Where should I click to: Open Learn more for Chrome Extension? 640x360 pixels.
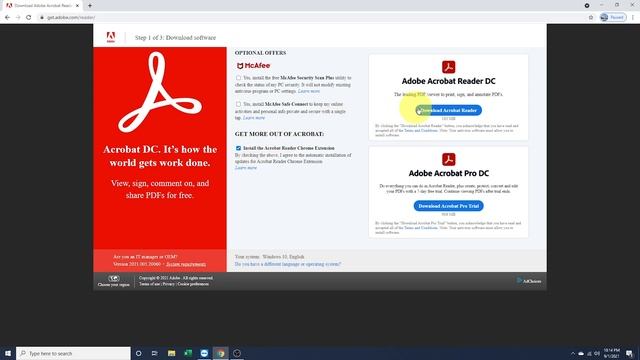click(x=246, y=167)
